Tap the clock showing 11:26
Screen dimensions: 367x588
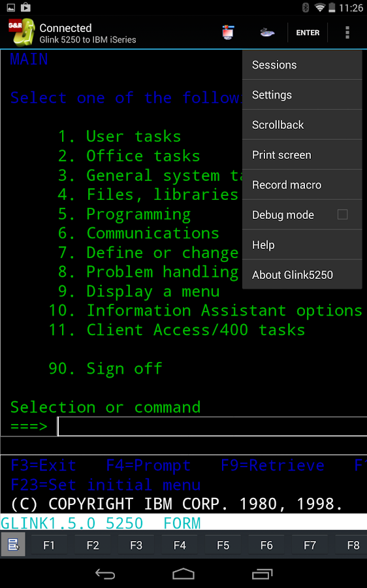click(351, 8)
